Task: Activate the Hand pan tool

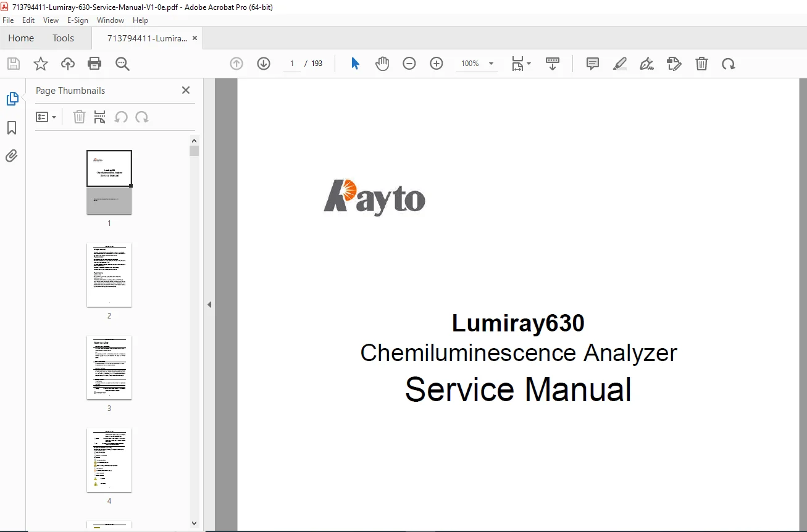Action: point(382,64)
